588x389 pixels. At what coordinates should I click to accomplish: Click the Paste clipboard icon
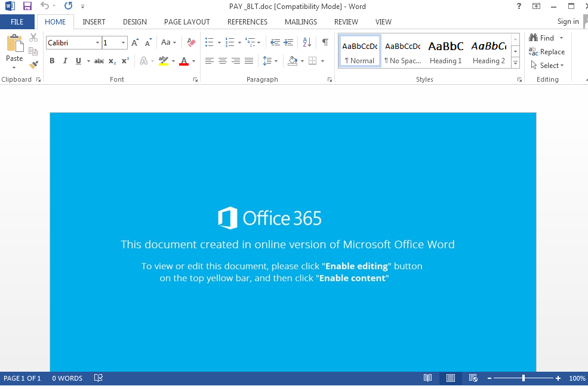click(x=14, y=43)
